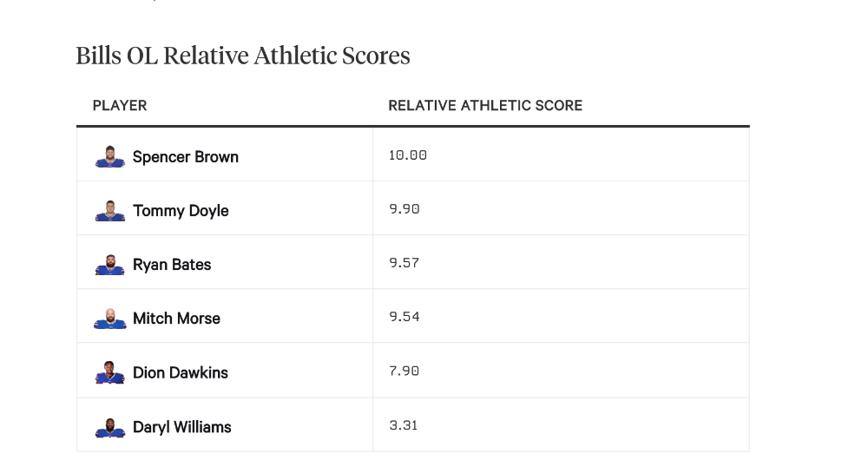Click Tommy Doyle's headshot thumbnail
Viewport: 868px width, 467px height.
pos(110,210)
